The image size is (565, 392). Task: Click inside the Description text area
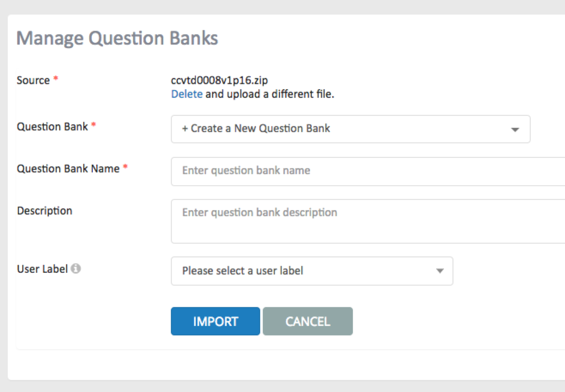368,221
